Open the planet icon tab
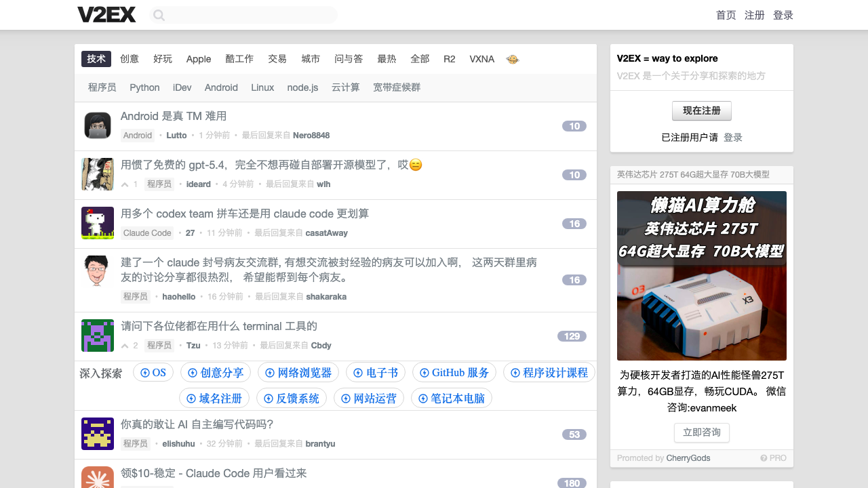 coord(513,59)
